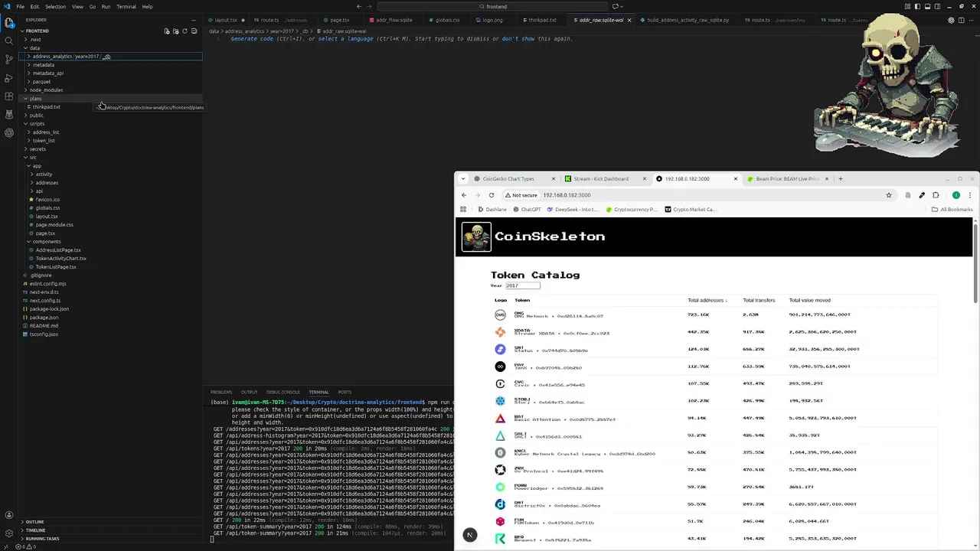Viewport: 980px width, 551px height.
Task: Close the addr_raw.sqlite-wal editor tab
Action: (x=629, y=20)
